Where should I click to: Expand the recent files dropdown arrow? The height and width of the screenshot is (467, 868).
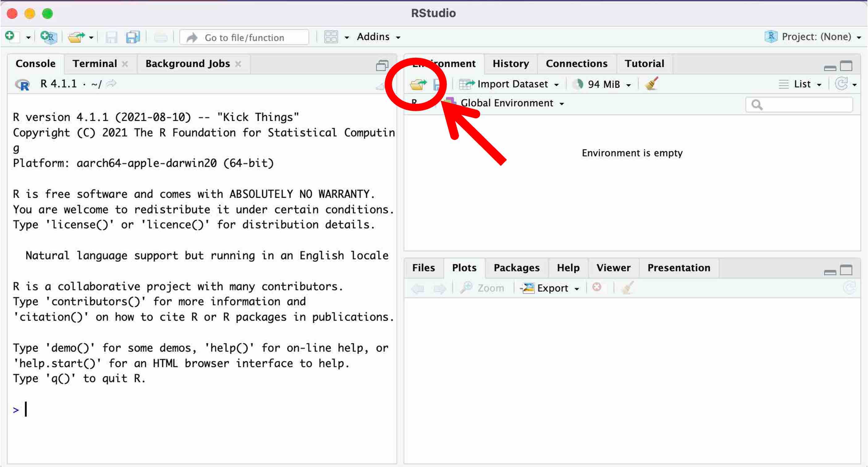pyautogui.click(x=91, y=38)
